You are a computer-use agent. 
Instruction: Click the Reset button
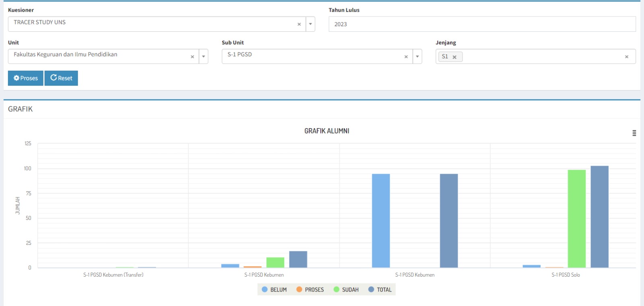61,78
